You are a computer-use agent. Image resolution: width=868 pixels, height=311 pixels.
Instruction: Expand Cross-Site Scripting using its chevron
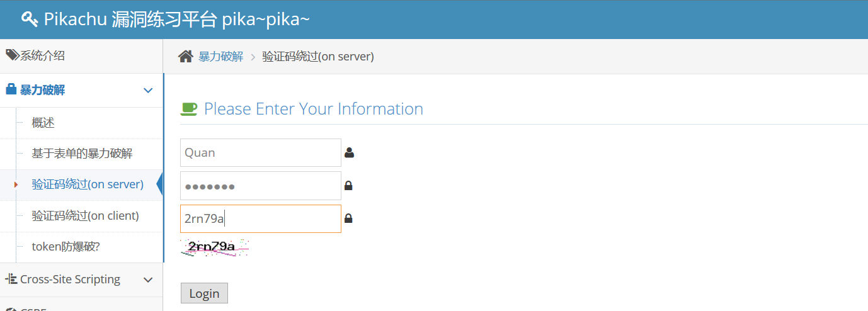tap(148, 280)
